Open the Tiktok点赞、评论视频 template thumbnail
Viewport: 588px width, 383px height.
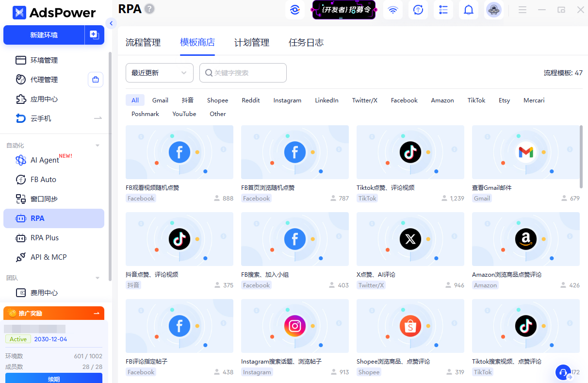pyautogui.click(x=410, y=152)
